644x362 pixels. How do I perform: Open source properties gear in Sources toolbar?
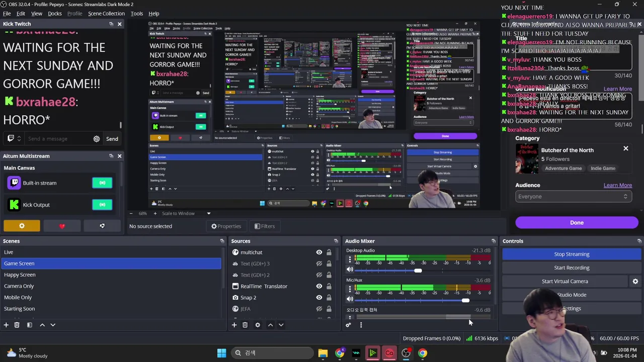(258, 325)
